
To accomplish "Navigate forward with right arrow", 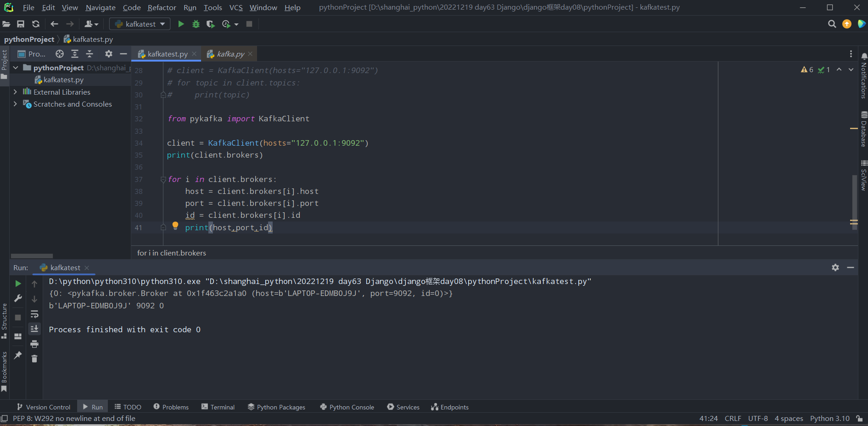I will [x=70, y=24].
